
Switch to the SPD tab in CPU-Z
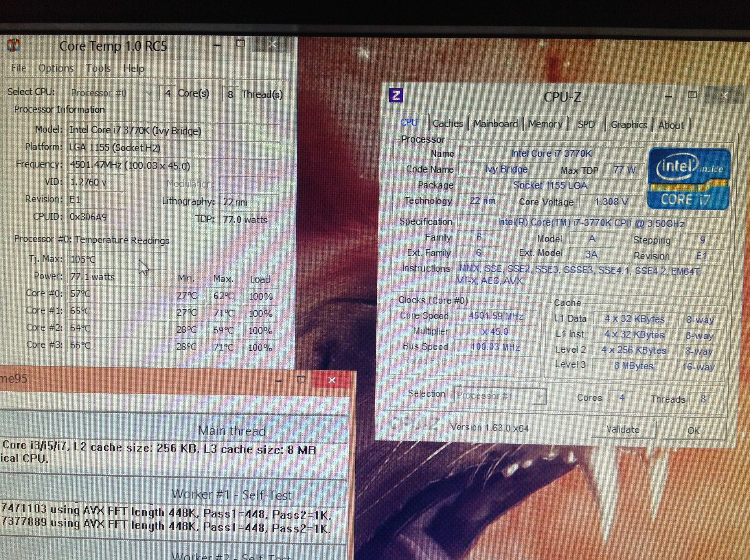click(586, 124)
